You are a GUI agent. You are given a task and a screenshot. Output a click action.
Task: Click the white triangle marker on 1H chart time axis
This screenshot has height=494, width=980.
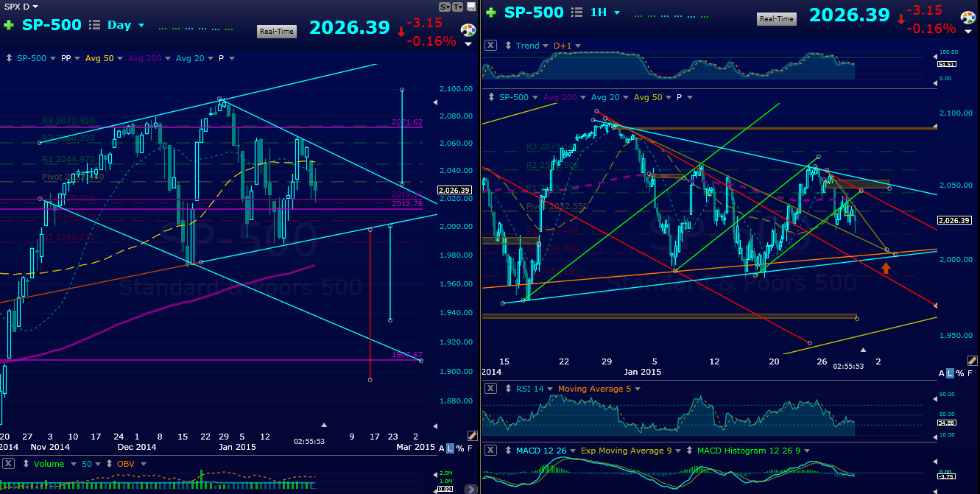click(x=864, y=350)
